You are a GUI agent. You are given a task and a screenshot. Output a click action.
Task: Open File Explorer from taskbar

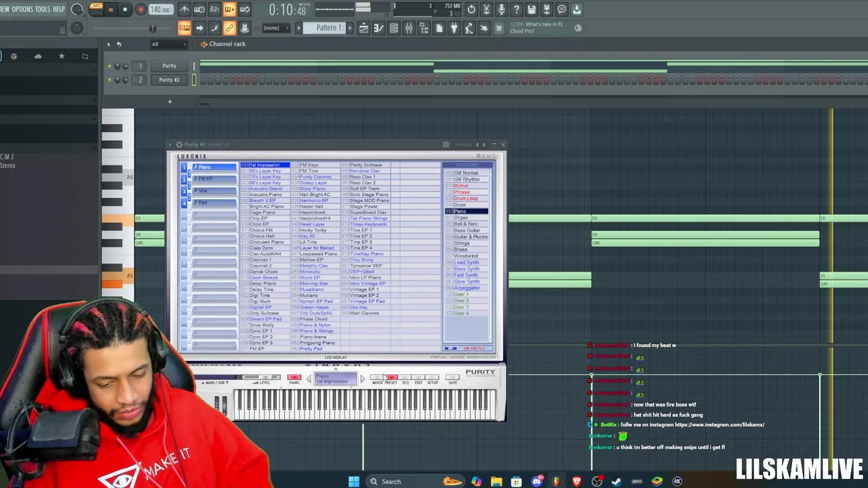(x=496, y=481)
